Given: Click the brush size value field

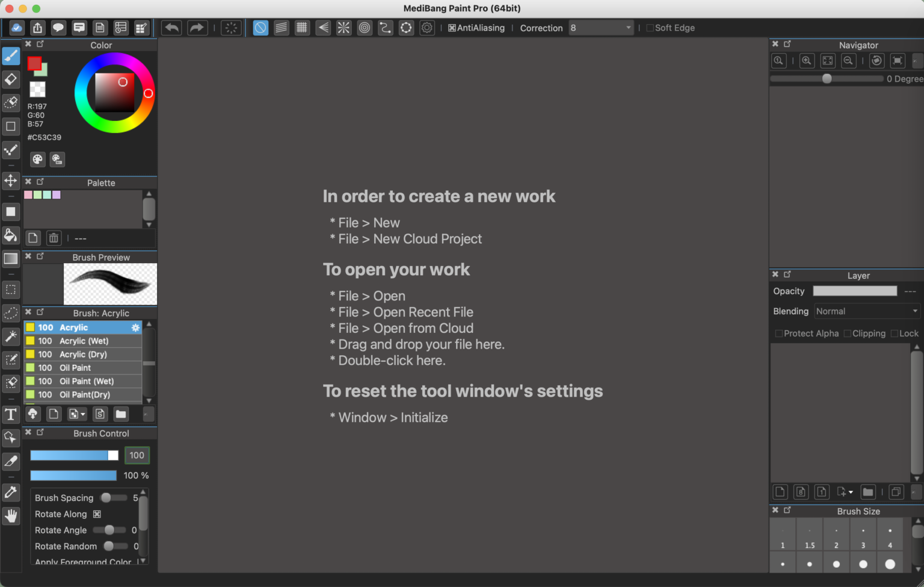Looking at the screenshot, I should click(137, 456).
